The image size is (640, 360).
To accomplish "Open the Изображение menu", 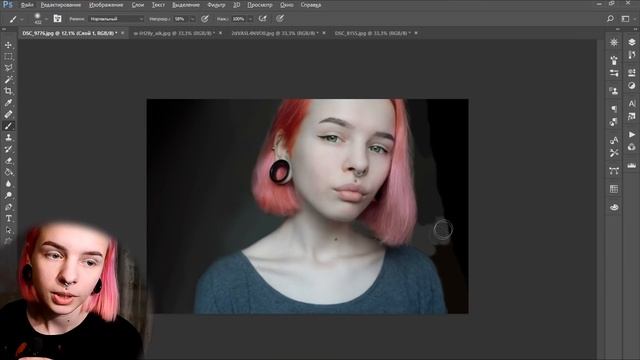I will coord(106,5).
